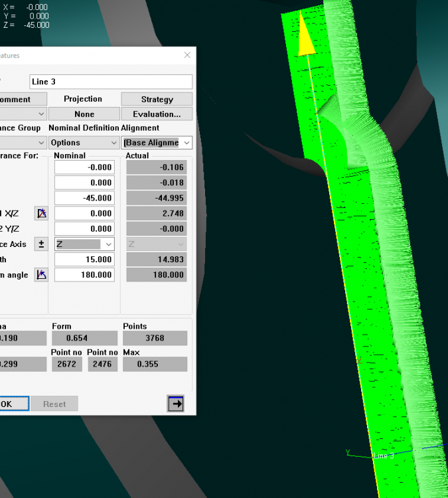The width and height of the screenshot is (448, 498).
Task: Open the nominal reference axis Z dropdown
Action: [84, 244]
